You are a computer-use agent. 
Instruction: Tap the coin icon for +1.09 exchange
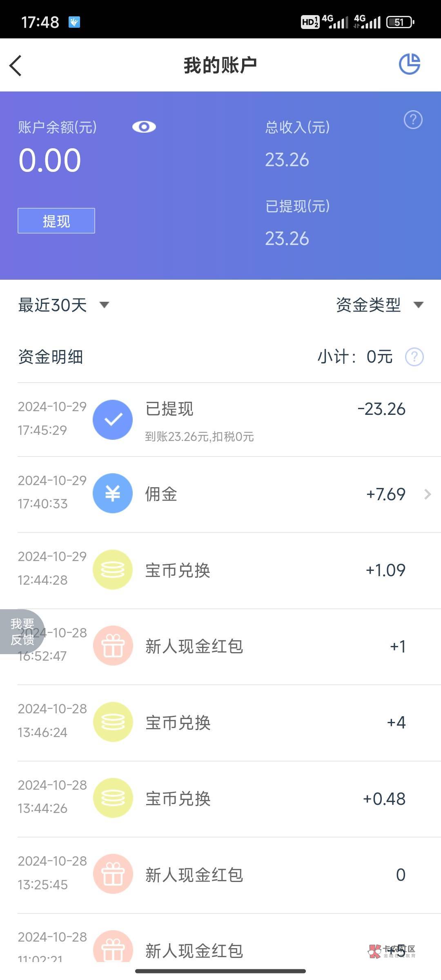(113, 570)
